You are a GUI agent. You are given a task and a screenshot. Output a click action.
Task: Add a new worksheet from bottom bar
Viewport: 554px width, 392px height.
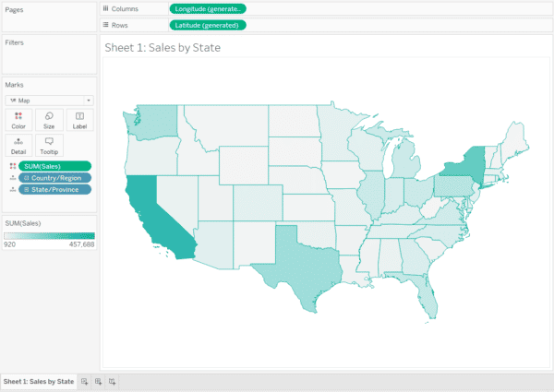coord(84,381)
